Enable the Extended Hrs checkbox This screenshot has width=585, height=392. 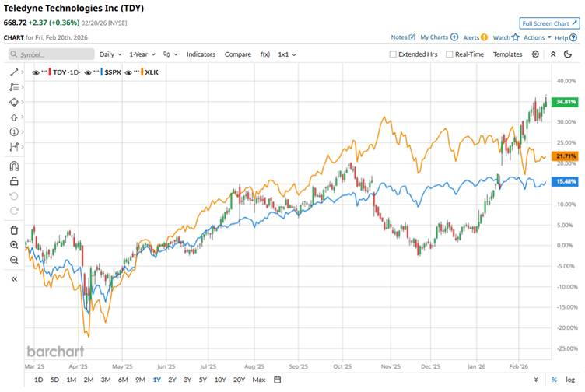point(394,54)
